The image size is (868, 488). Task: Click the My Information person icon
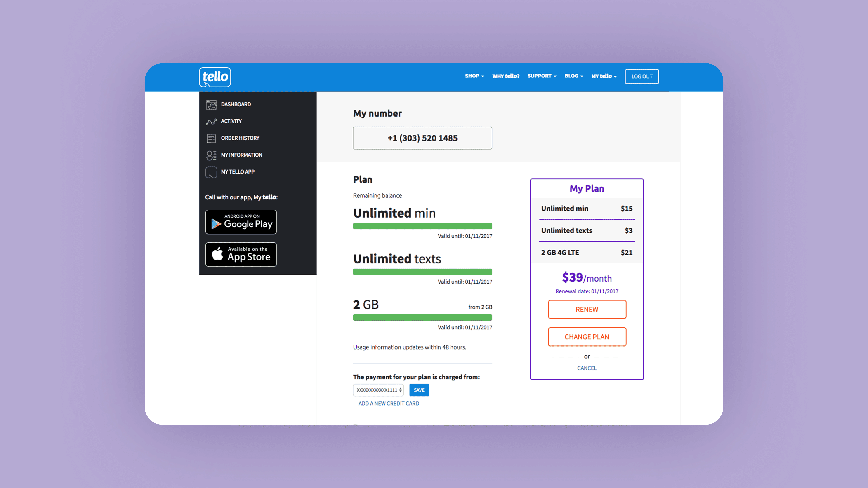[211, 155]
